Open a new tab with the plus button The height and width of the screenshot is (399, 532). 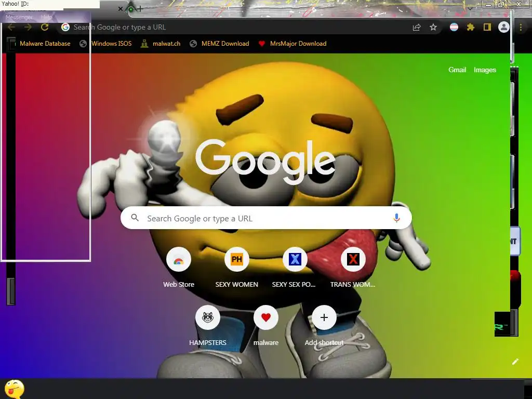[x=140, y=9]
